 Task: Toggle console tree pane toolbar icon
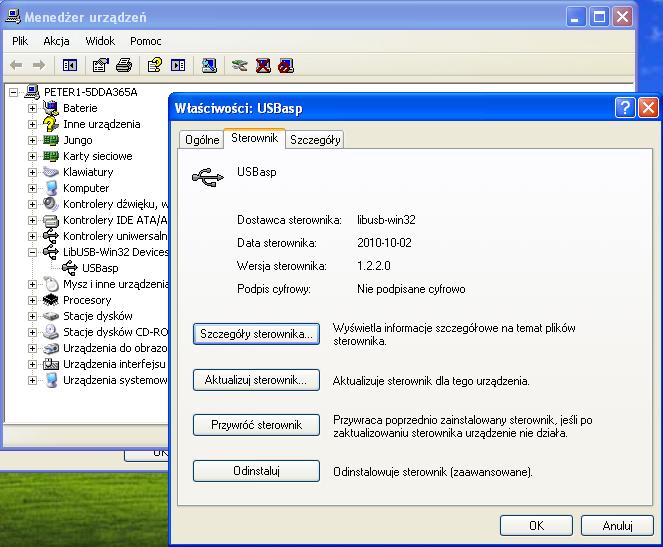tap(70, 66)
